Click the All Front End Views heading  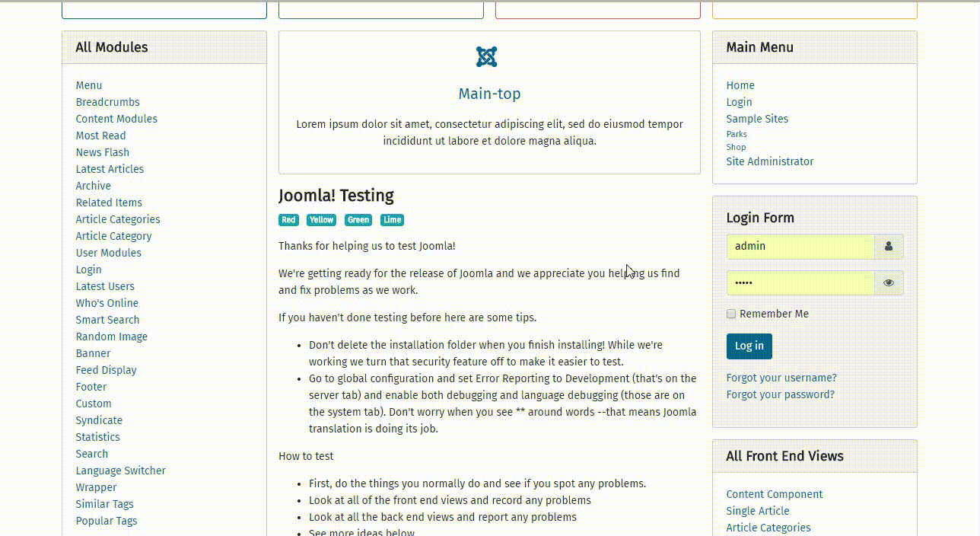pos(784,456)
